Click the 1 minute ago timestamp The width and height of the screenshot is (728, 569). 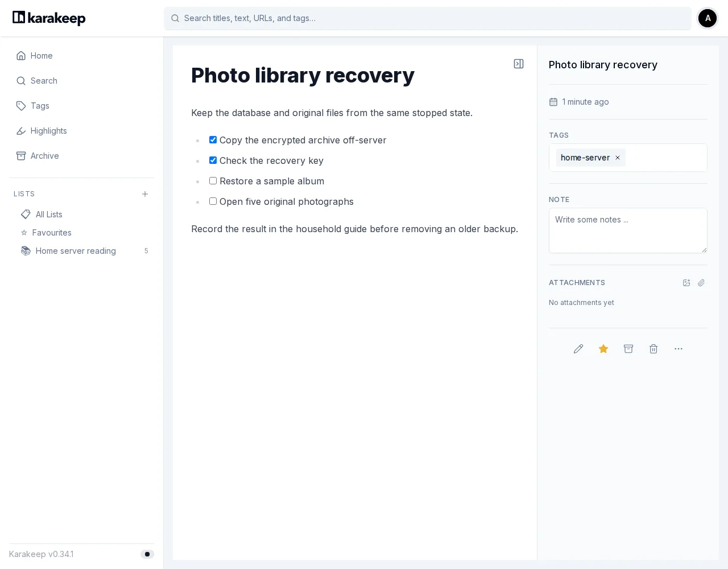(585, 102)
